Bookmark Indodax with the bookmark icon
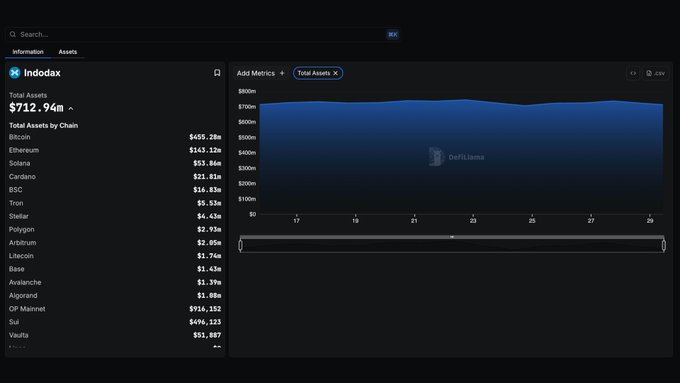Viewport: 680px width, 383px height. pyautogui.click(x=217, y=73)
